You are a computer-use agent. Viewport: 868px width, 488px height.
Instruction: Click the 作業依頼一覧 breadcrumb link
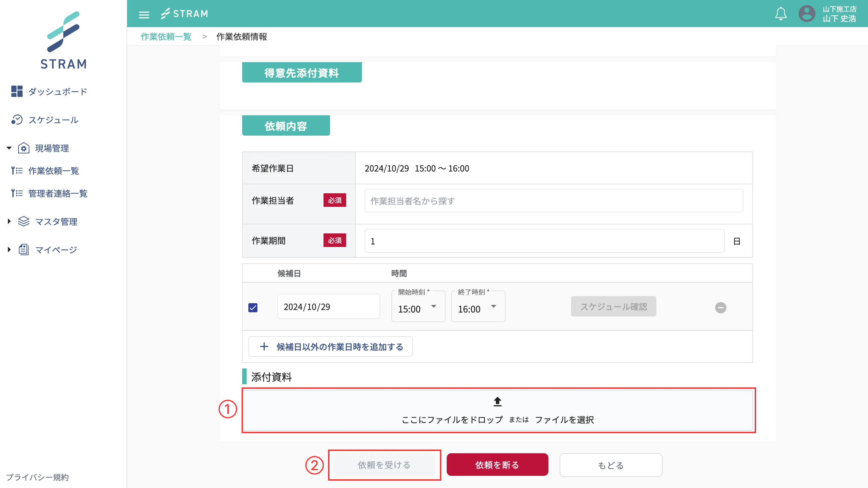pyautogui.click(x=166, y=37)
